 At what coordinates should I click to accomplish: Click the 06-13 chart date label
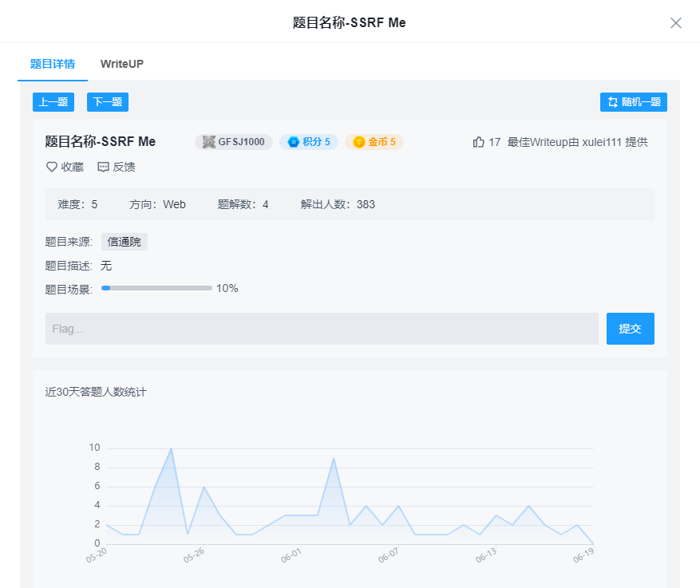tap(487, 555)
